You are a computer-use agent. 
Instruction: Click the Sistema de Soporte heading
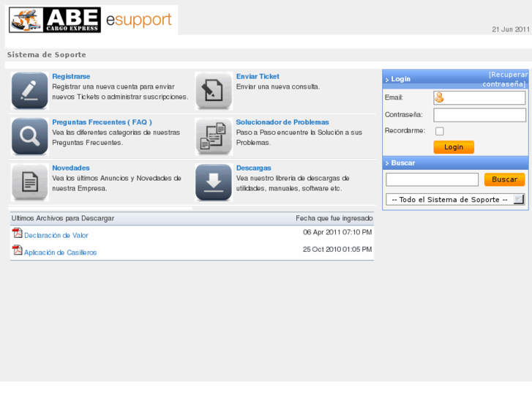coord(47,55)
